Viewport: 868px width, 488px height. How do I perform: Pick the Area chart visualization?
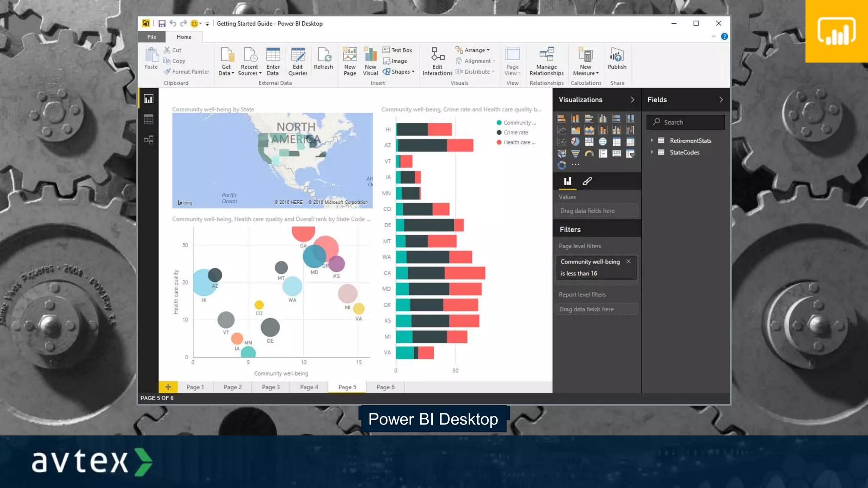(x=575, y=130)
